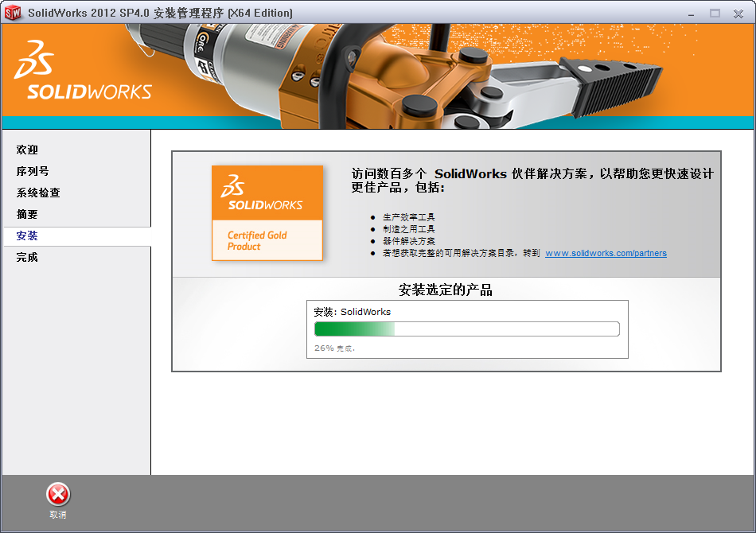This screenshot has width=756, height=533.
Task: Select the 完成 step in the sidebar
Action: 27,257
